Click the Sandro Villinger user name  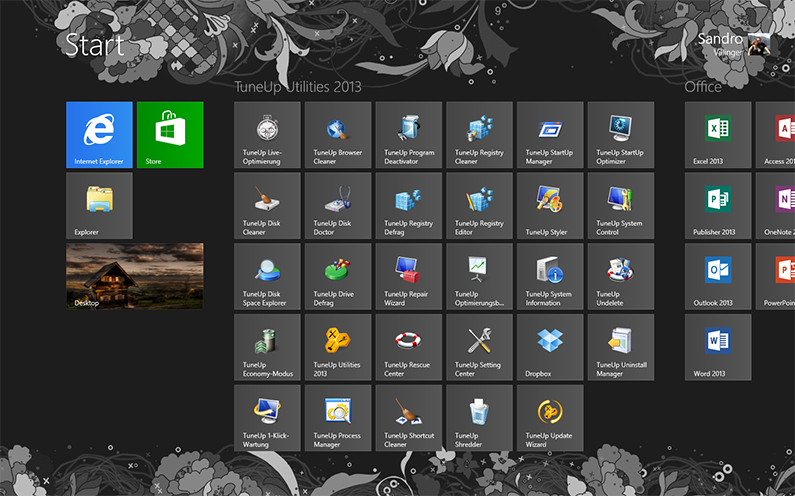tap(720, 44)
